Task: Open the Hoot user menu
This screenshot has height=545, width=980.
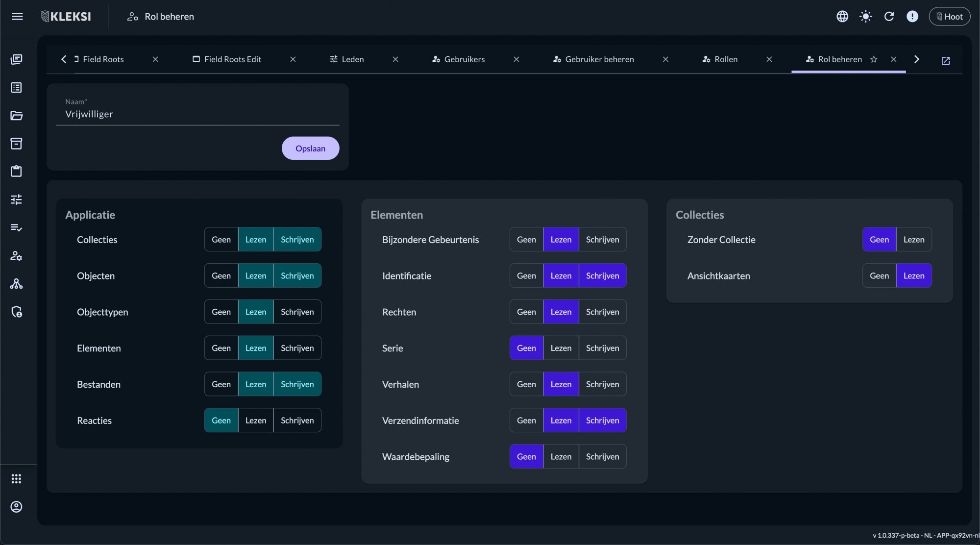Action: (949, 17)
